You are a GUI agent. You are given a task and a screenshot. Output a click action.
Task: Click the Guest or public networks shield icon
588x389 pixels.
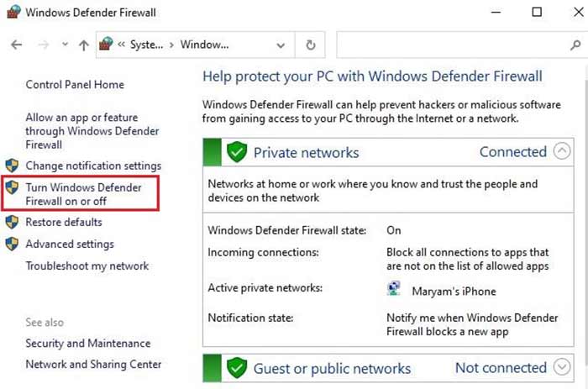[237, 368]
